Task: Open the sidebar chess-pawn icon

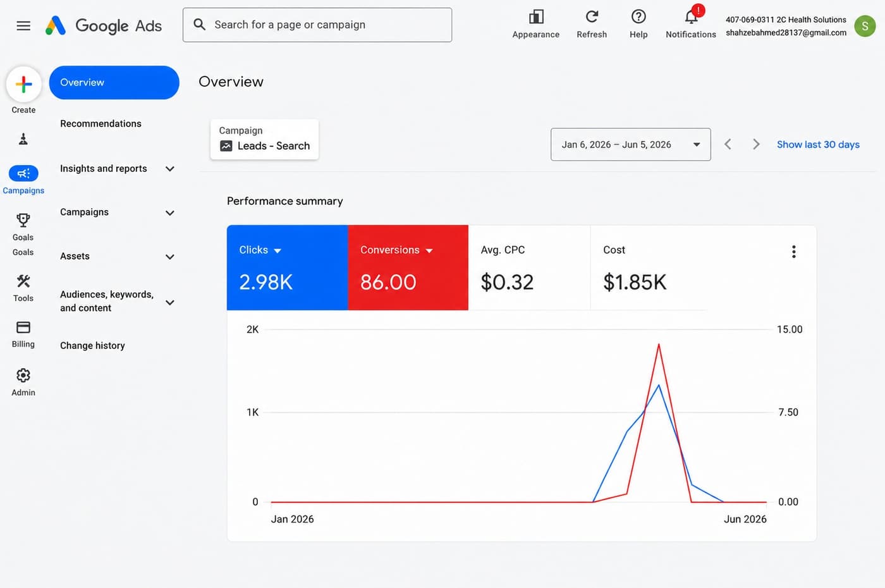Action: 23,139
